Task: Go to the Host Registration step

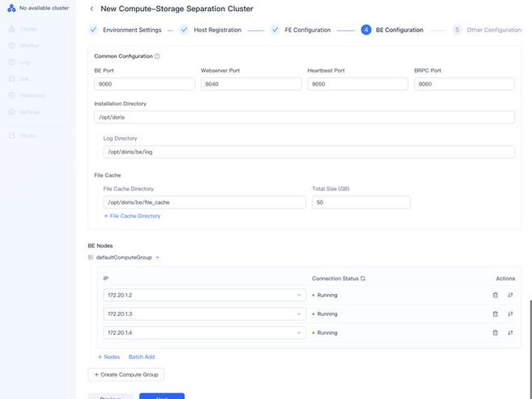Action: click(211, 30)
